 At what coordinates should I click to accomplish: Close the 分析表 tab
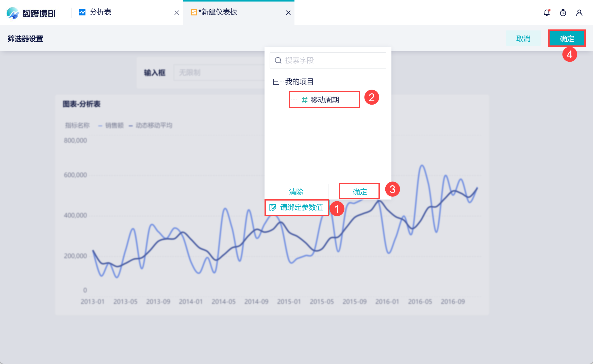click(x=177, y=13)
